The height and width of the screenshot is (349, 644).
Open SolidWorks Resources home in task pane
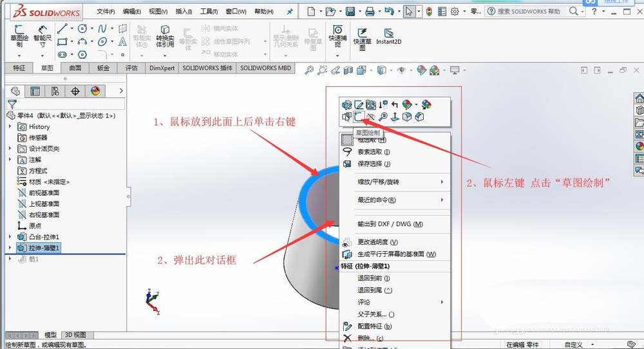(639, 99)
